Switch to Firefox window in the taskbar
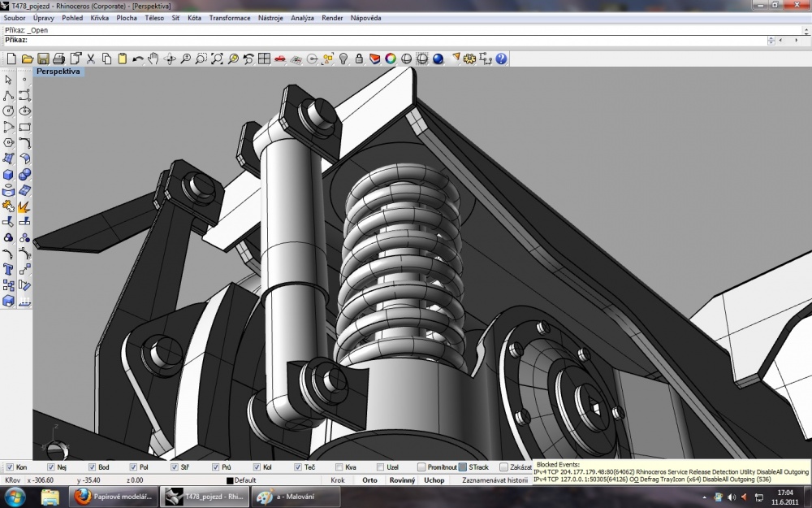 pyautogui.click(x=114, y=497)
